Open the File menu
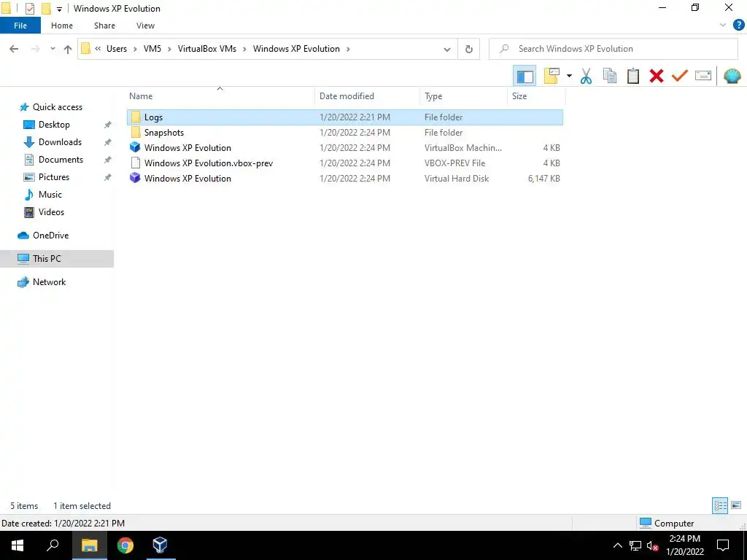 [20, 26]
